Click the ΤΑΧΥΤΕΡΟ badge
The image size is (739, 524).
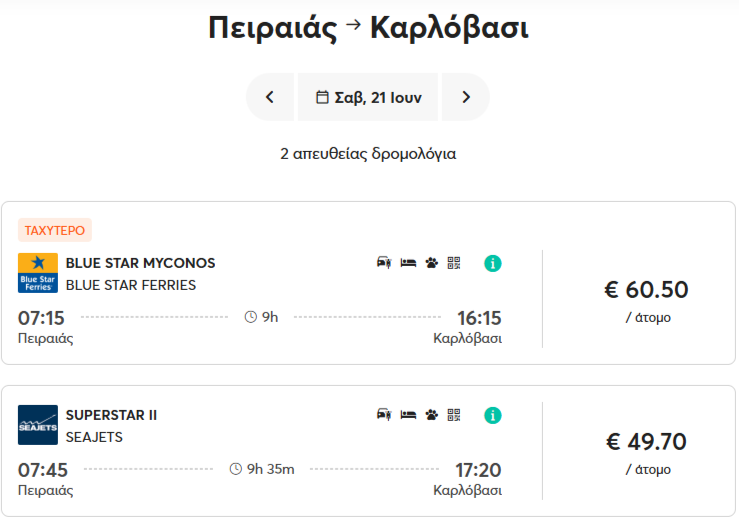click(55, 230)
